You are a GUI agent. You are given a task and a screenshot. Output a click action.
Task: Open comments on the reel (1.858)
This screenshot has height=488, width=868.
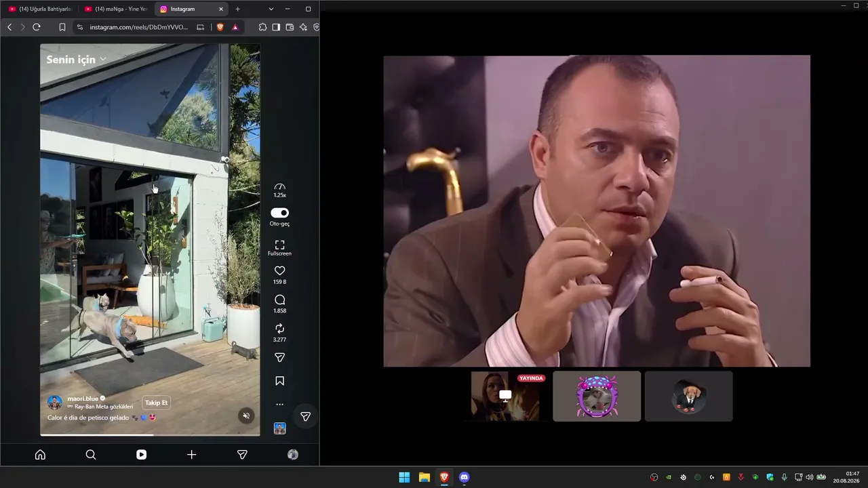click(279, 300)
